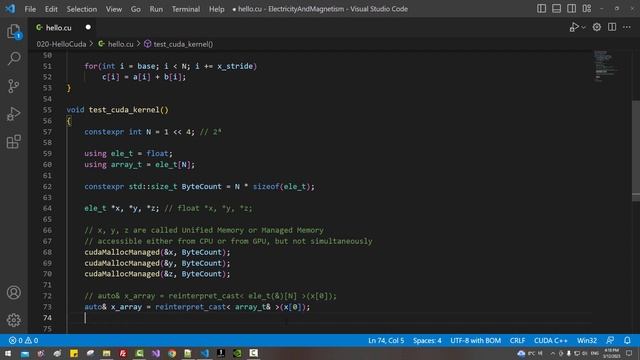Viewport: 640px width, 360px height.
Task: Click NVIDIA green icon in taskbar
Action: click(237, 353)
